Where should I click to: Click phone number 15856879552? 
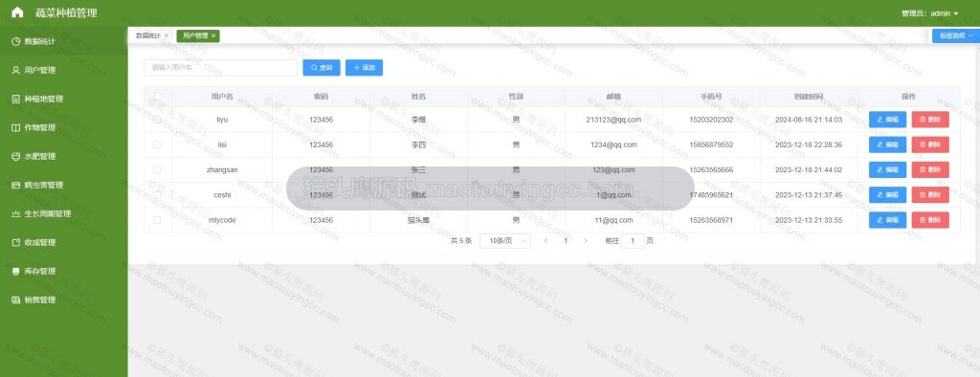[711, 144]
